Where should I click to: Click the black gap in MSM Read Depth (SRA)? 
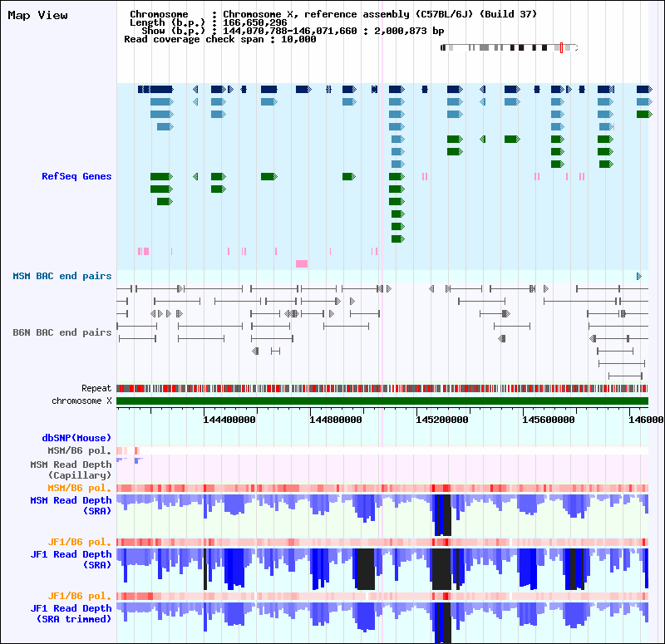[x=443, y=514]
